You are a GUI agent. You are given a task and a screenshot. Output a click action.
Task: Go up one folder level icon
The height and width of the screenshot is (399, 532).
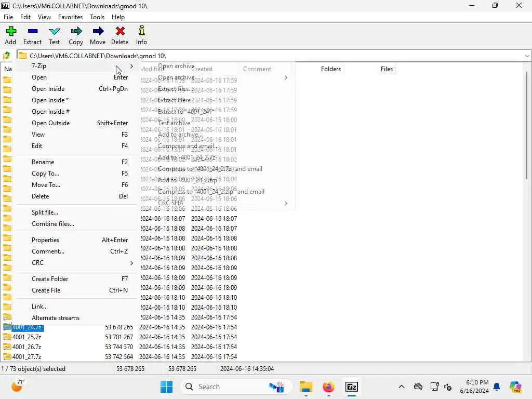tap(7, 55)
